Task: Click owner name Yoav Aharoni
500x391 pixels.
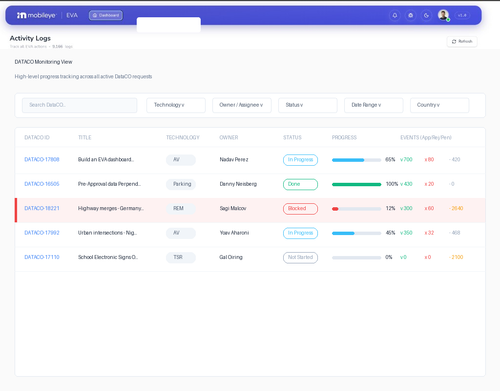Action: click(x=234, y=233)
